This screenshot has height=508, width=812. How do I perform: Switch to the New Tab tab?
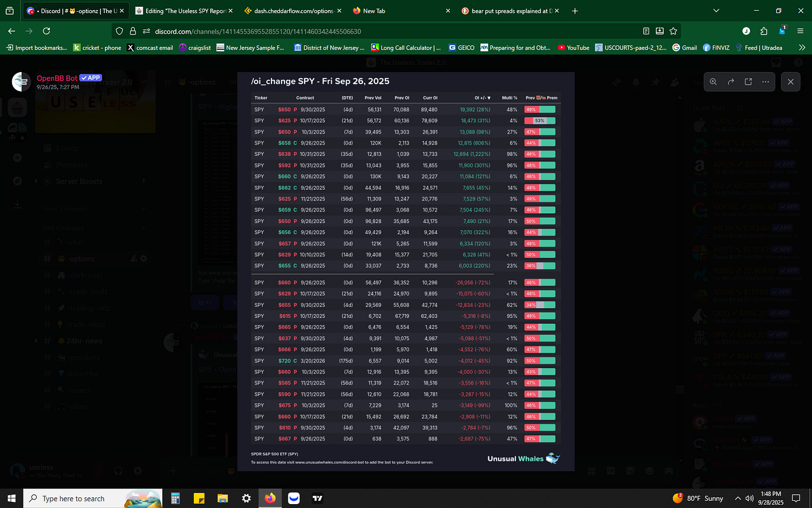402,11
